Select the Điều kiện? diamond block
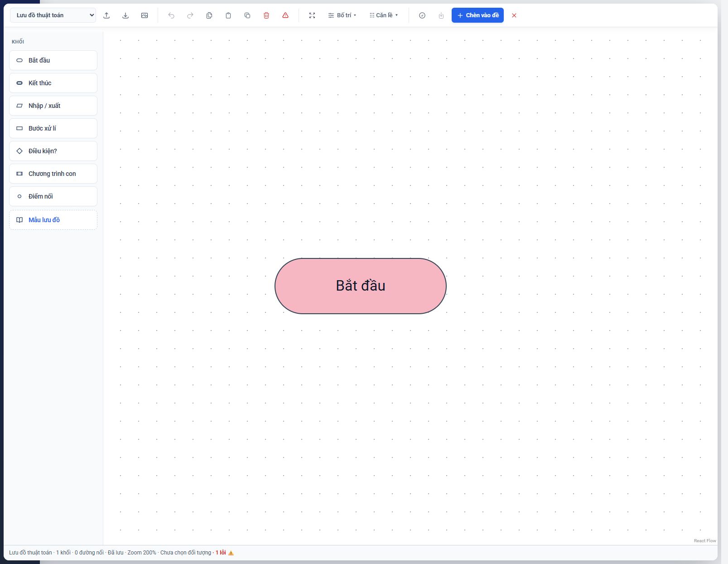This screenshot has height=564, width=728. (x=53, y=151)
